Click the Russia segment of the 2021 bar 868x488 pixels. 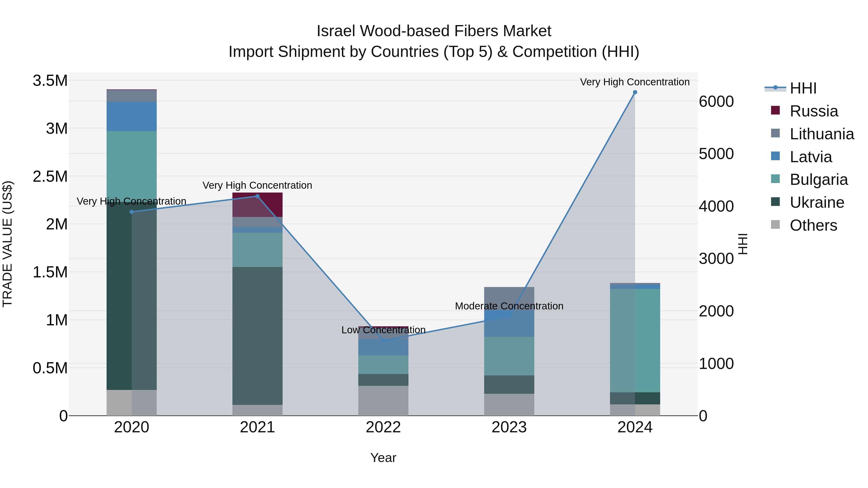coord(258,205)
